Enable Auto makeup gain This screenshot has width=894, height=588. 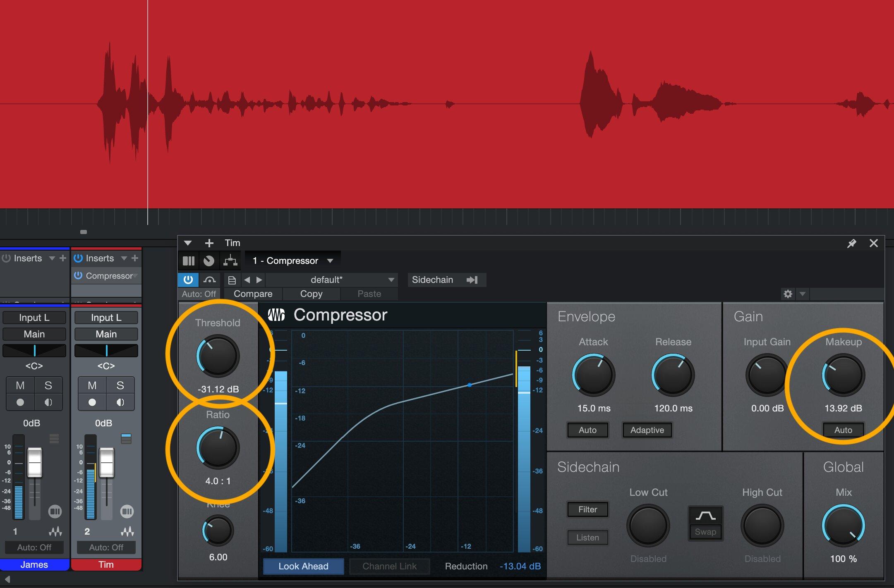[843, 430]
